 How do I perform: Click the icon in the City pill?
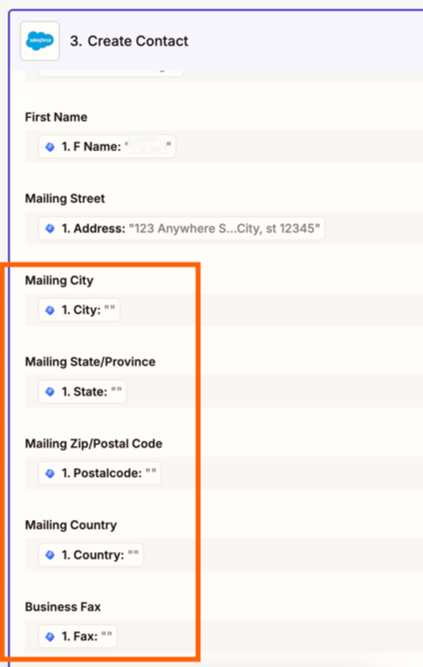[50, 310]
